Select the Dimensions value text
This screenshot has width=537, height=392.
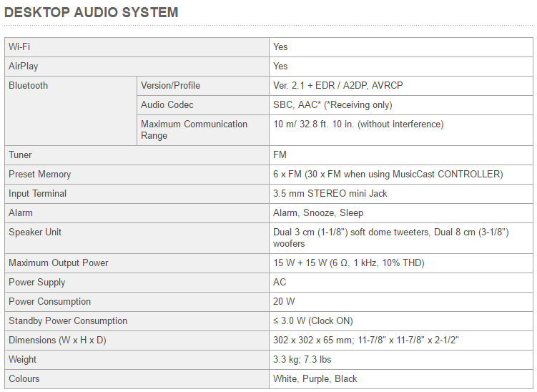coord(366,340)
